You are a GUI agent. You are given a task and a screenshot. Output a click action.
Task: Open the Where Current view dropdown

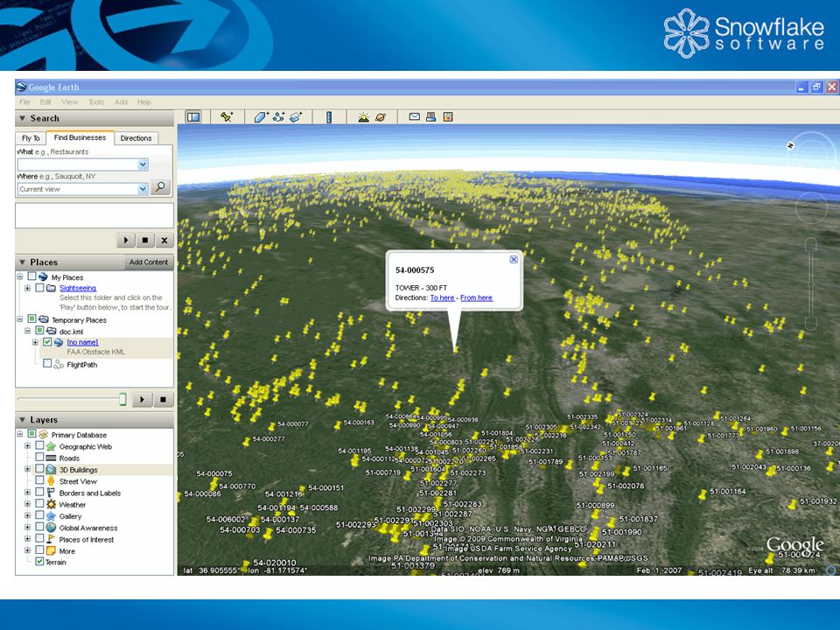(143, 189)
